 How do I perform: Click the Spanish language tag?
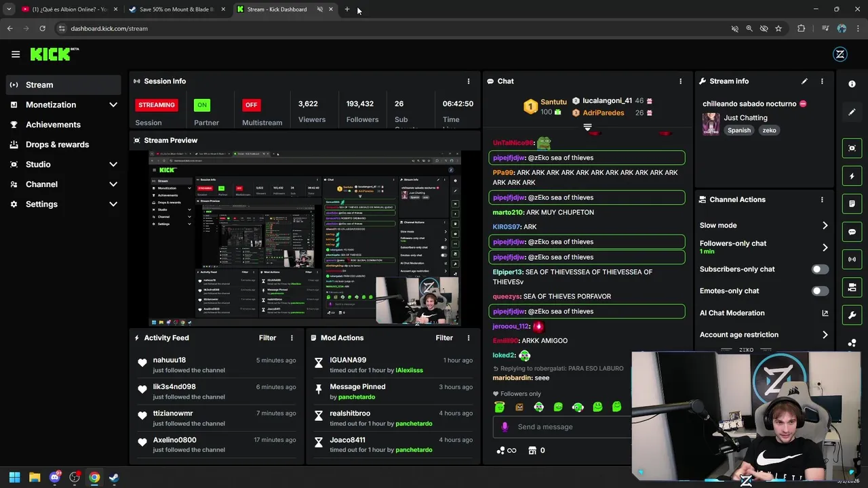(739, 130)
